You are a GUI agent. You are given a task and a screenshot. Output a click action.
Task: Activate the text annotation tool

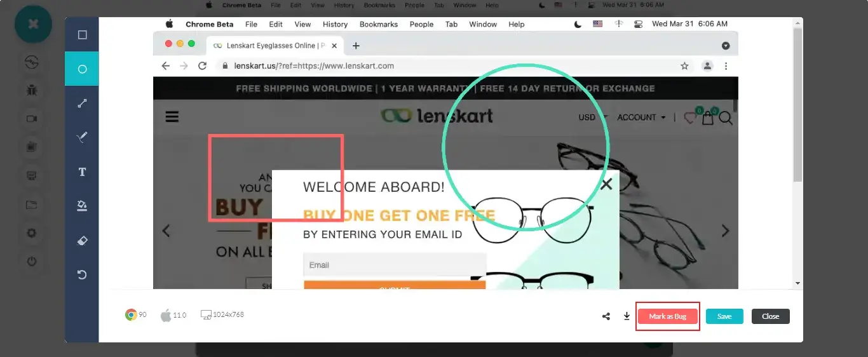(82, 172)
